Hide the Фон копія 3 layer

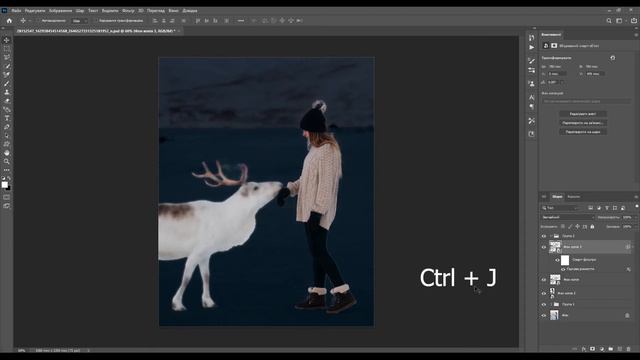(544, 247)
